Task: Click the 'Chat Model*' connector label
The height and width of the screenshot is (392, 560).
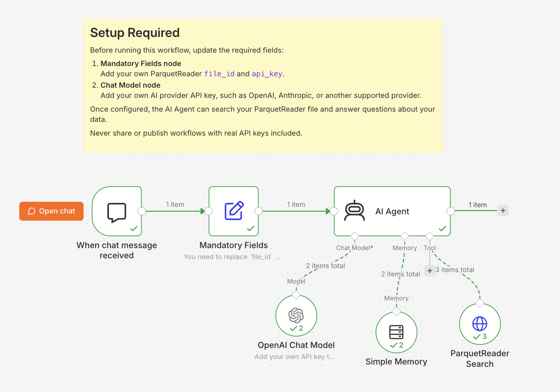Action: point(355,248)
